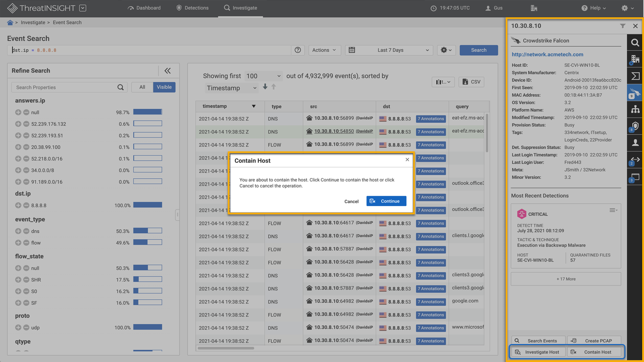Image resolution: width=644 pixels, height=362 pixels.
Task: Click the dns 50.3% percentage bar
Action: pos(148,231)
